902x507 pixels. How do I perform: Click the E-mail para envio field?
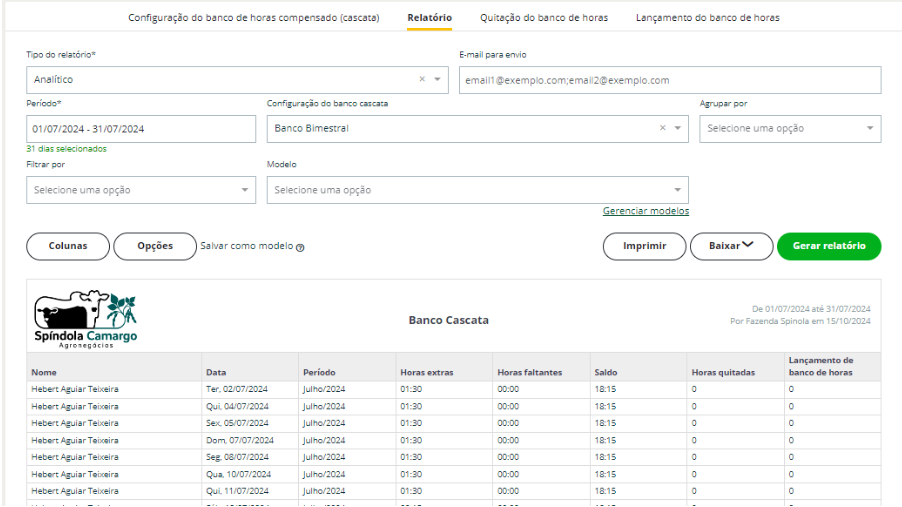point(670,80)
